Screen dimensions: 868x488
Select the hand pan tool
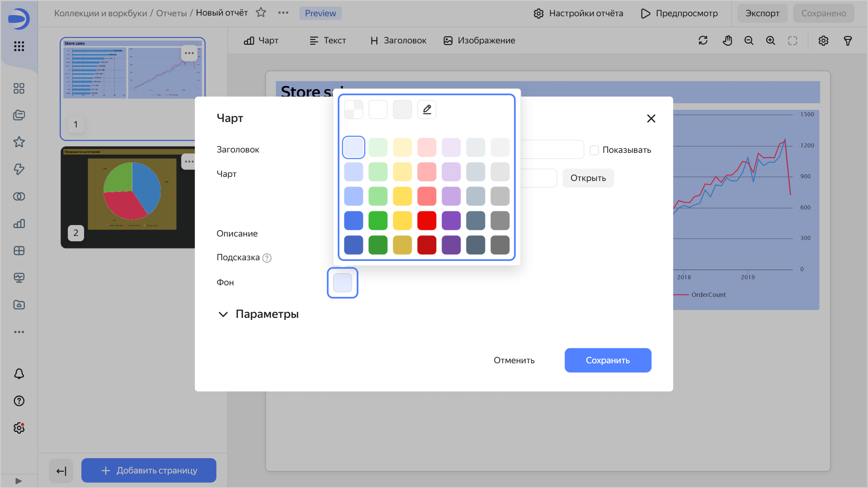[727, 41]
